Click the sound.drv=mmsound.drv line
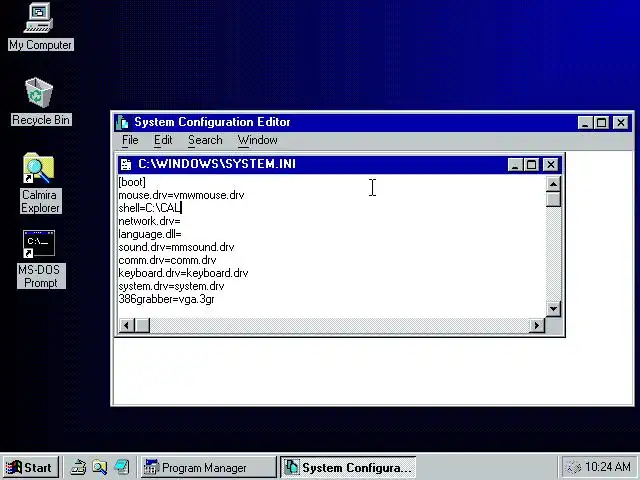The image size is (640, 480). 176,247
